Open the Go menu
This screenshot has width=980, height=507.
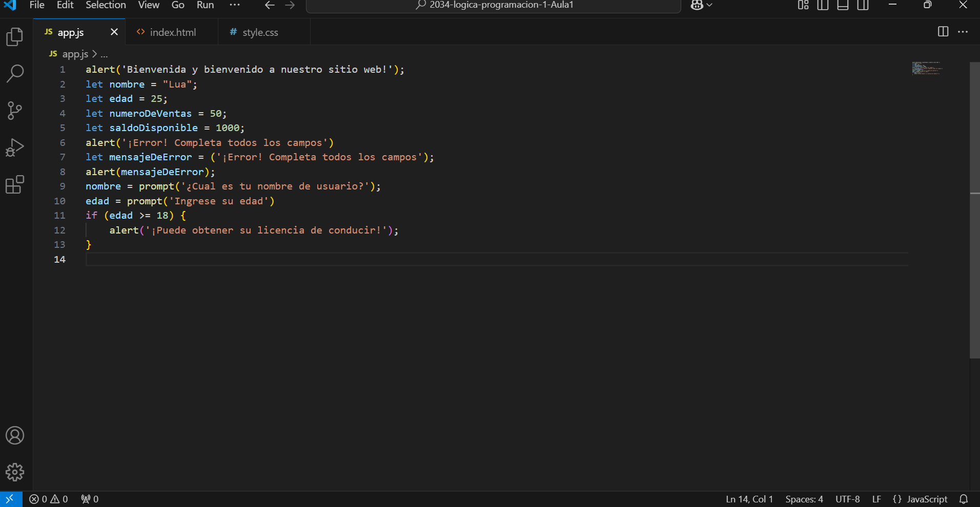point(178,5)
